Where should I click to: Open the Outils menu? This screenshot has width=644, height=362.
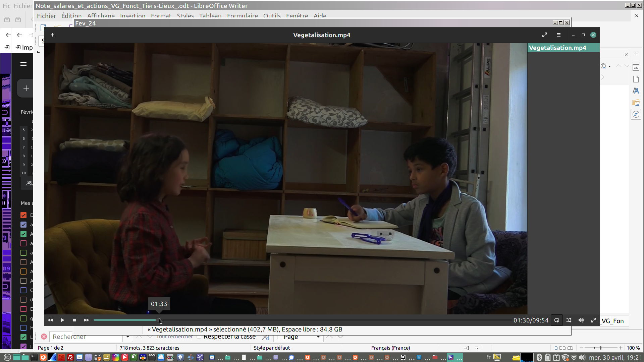(x=272, y=16)
